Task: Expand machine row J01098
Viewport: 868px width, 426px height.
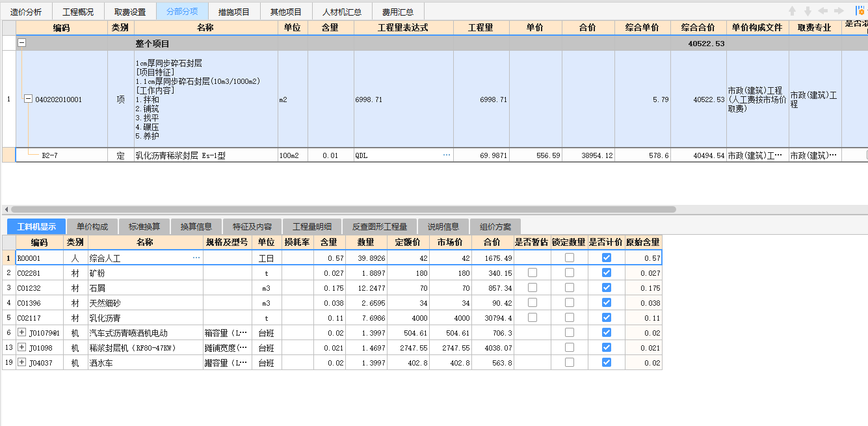Action: click(x=22, y=347)
